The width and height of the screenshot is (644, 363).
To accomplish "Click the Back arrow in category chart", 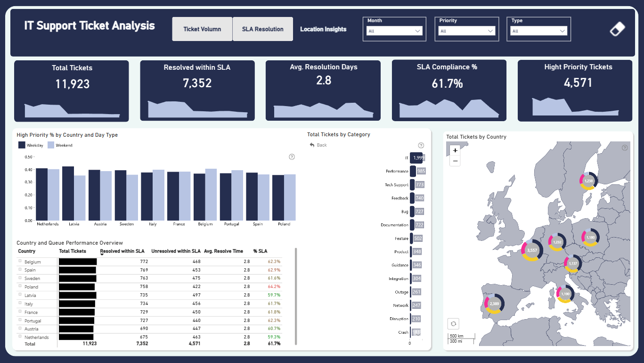I will tap(318, 145).
